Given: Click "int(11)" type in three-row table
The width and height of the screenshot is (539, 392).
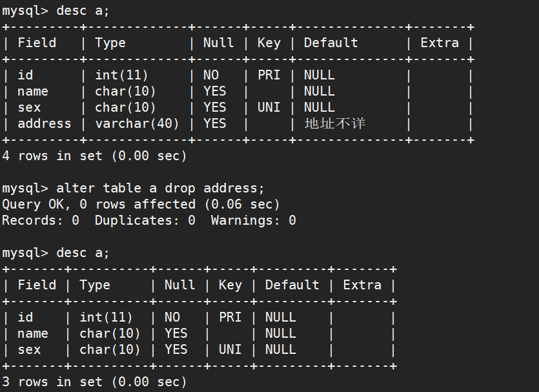Looking at the screenshot, I should [x=106, y=317].
